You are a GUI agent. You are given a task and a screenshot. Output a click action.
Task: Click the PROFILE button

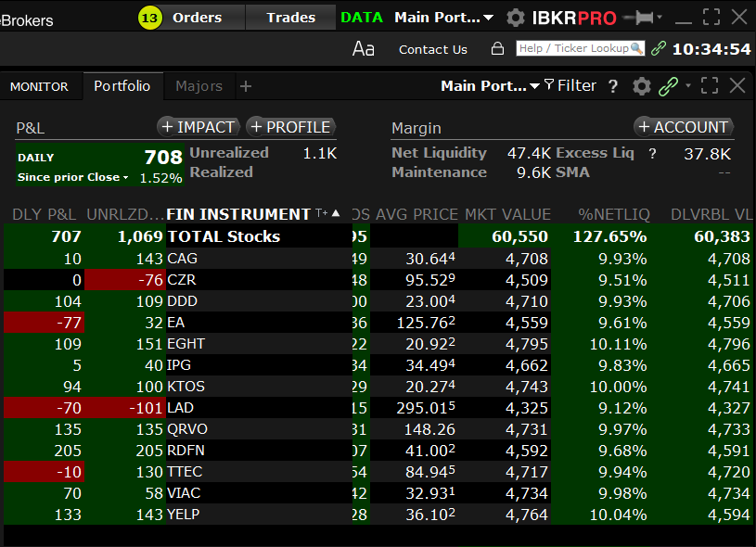pos(290,127)
